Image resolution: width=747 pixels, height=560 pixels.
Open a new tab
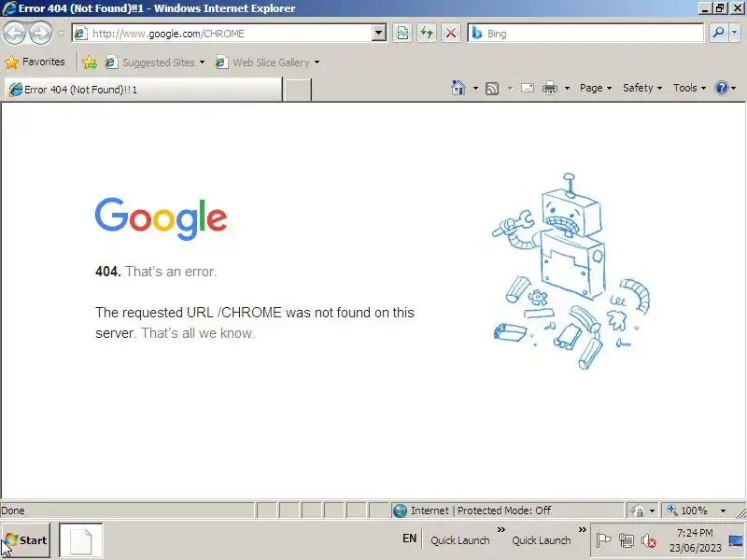click(x=297, y=90)
